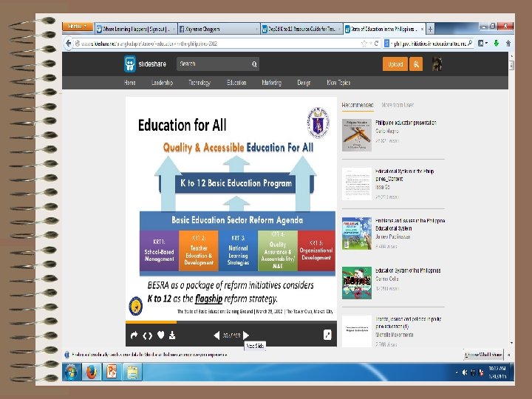532x399 pixels.
Task: Open PowerPoint from the taskbar
Action: [112, 372]
